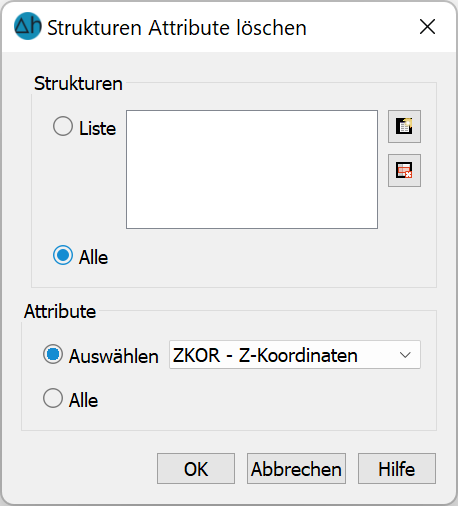Click the add structures to list icon
This screenshot has height=506, width=458.
pyautogui.click(x=404, y=126)
